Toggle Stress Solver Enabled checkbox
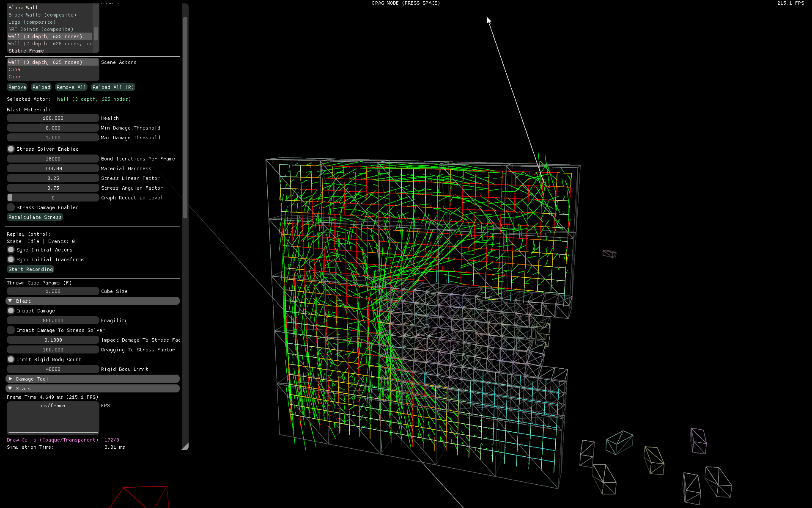Screen dimensions: 812x508 coord(11,149)
